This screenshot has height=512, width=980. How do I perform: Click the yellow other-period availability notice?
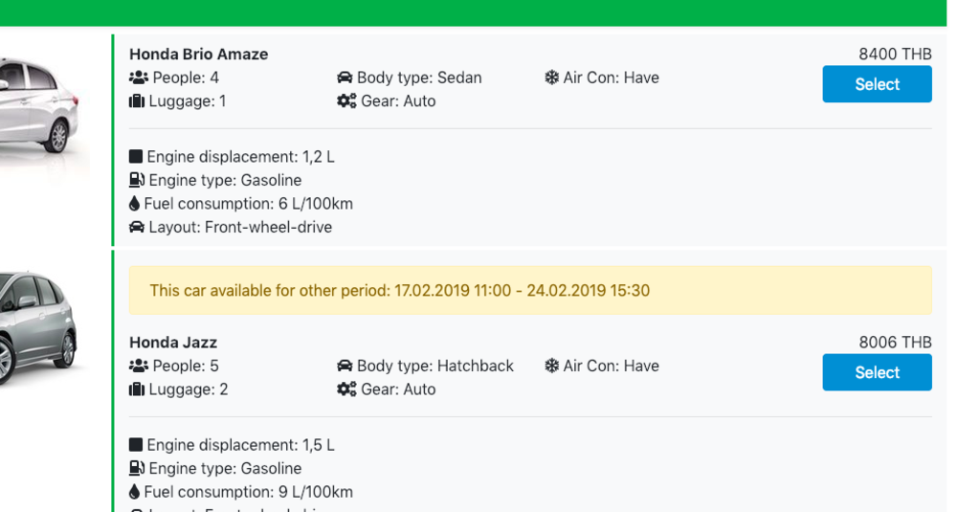pyautogui.click(x=530, y=290)
